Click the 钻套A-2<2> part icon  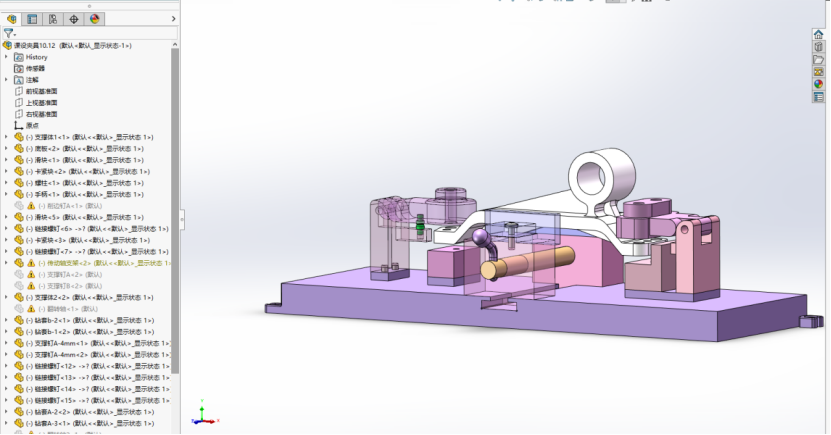click(19, 412)
